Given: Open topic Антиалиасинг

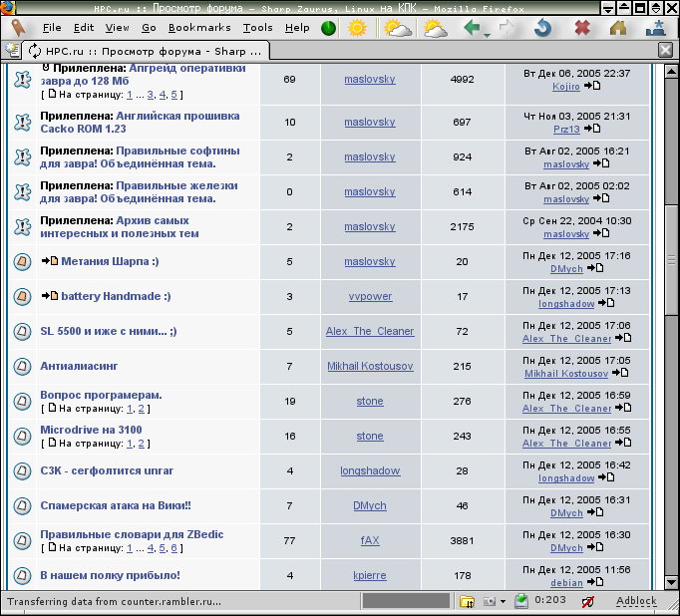Looking at the screenshot, I should tap(79, 366).
